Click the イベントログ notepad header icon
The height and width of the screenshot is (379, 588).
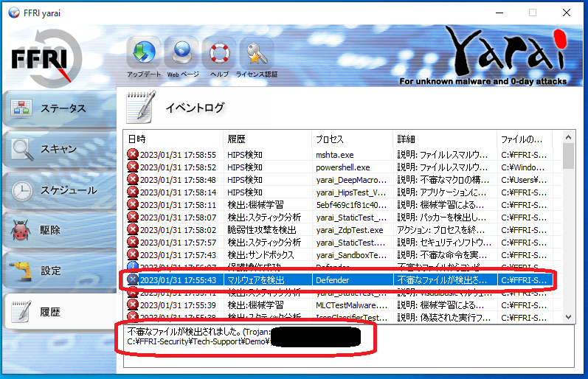(x=141, y=107)
